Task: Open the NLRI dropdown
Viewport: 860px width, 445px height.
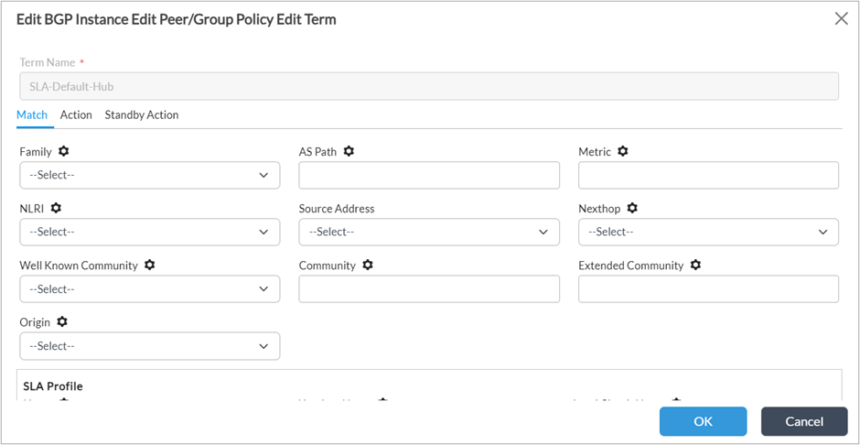Action: click(149, 232)
